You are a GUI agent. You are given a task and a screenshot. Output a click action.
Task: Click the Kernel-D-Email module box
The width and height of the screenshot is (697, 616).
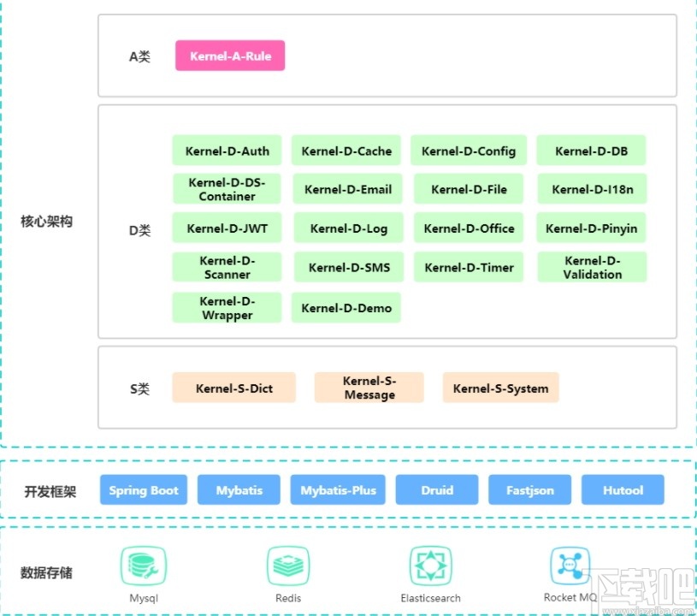(348, 189)
